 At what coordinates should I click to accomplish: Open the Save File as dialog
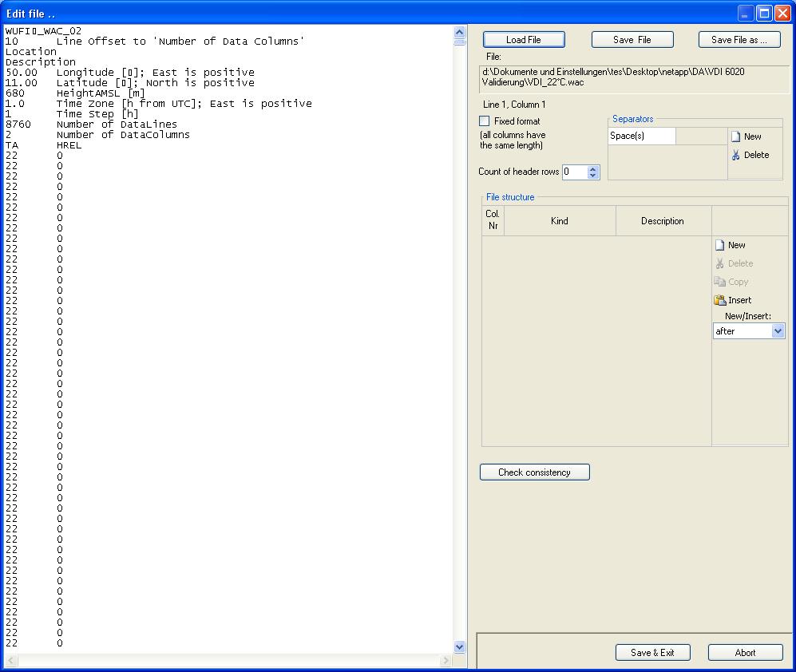(739, 40)
